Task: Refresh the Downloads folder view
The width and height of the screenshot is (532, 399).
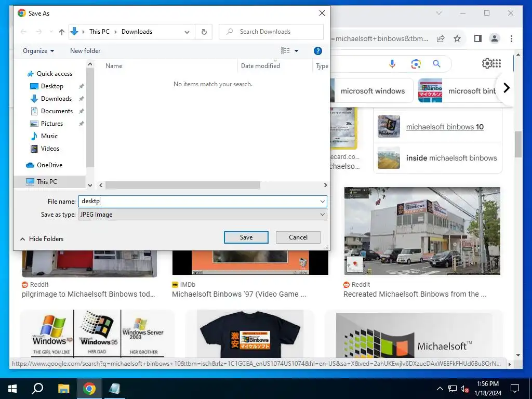Action: [204, 32]
